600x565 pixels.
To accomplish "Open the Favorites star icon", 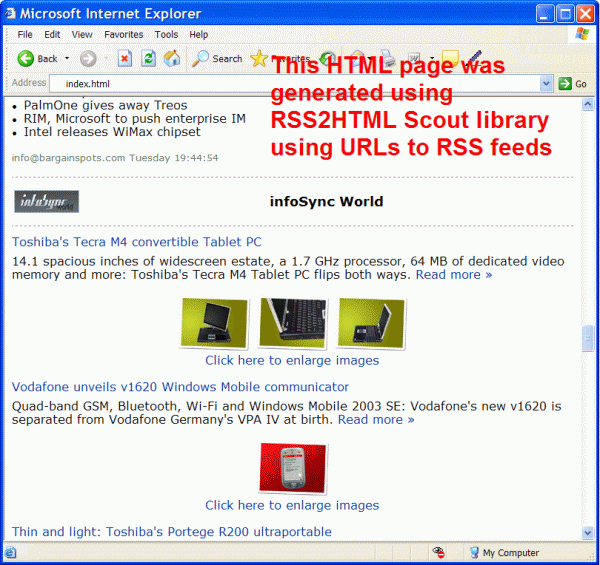I will click(x=259, y=59).
